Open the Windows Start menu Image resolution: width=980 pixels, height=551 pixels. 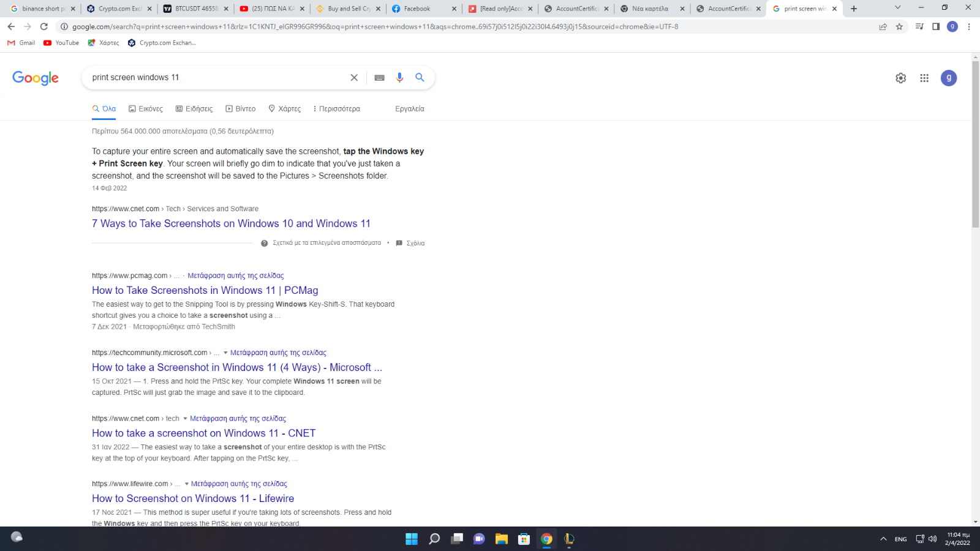(x=412, y=539)
